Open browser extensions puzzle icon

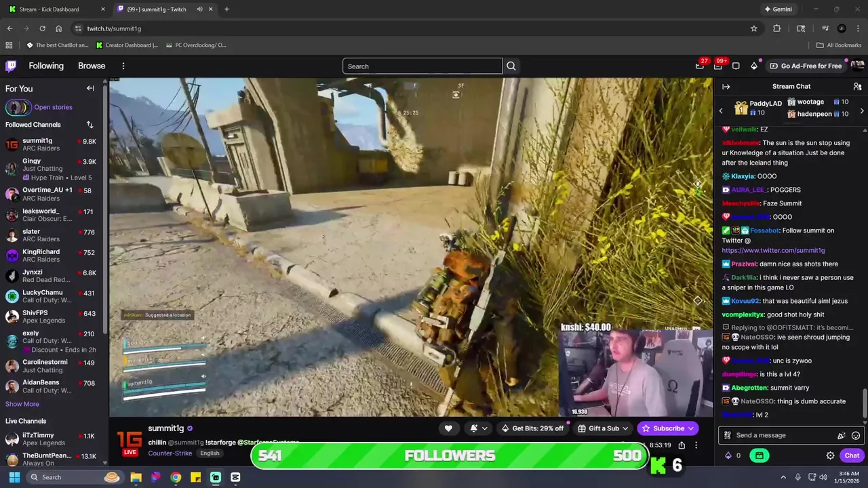click(777, 28)
